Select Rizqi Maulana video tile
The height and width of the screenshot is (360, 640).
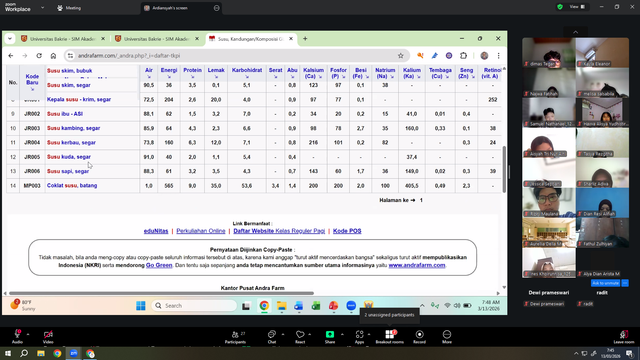(x=549, y=202)
